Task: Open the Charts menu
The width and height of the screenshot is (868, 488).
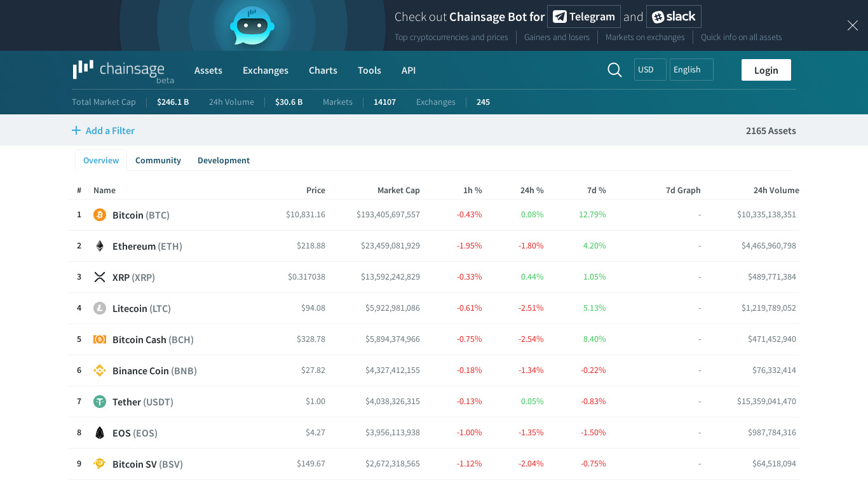Action: pyautogui.click(x=323, y=71)
